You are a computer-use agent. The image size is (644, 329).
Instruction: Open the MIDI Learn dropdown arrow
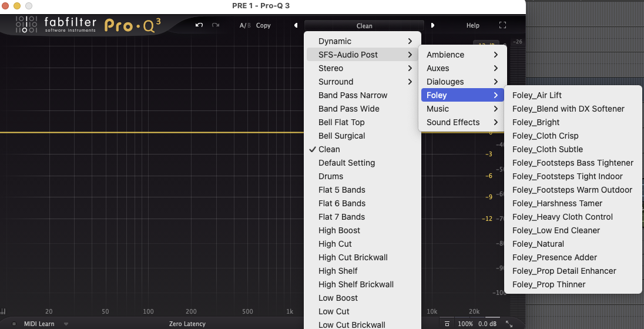pos(66,324)
